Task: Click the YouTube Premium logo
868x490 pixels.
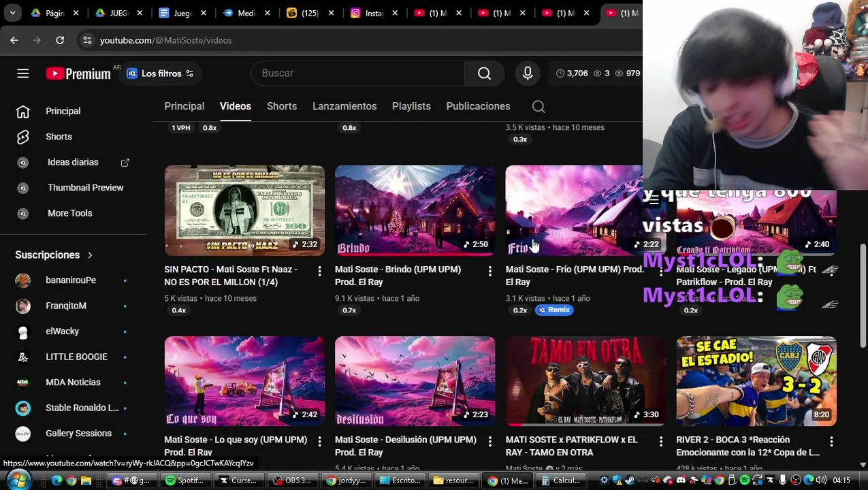Action: click(x=78, y=73)
